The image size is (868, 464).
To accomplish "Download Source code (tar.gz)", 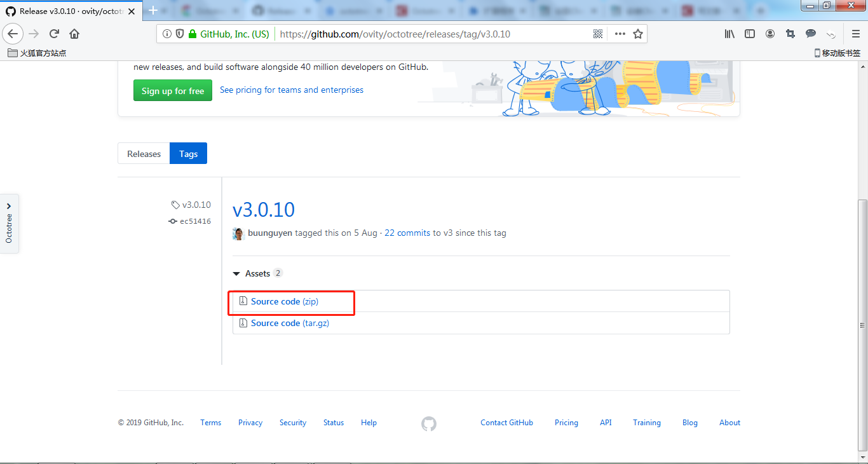I will [290, 323].
